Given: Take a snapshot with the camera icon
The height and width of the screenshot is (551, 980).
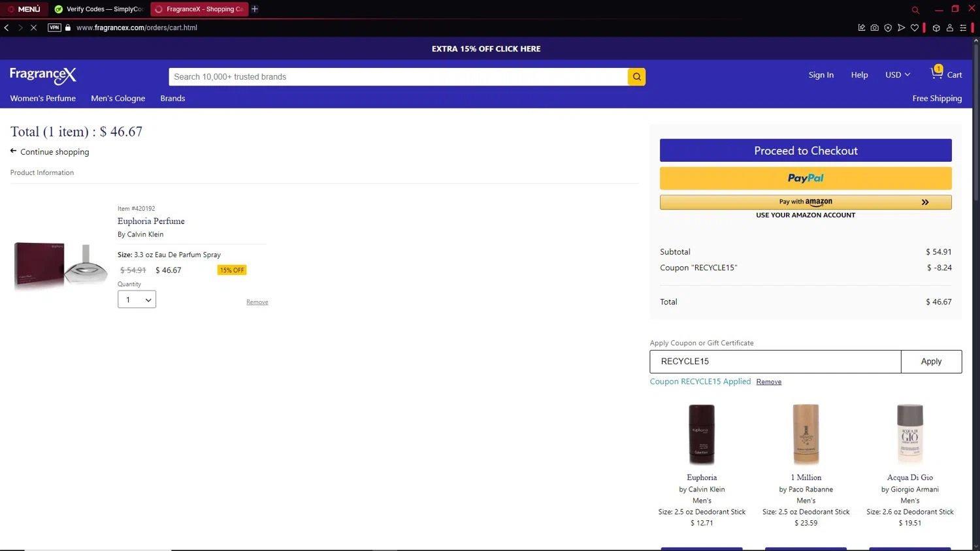Looking at the screenshot, I should (875, 27).
